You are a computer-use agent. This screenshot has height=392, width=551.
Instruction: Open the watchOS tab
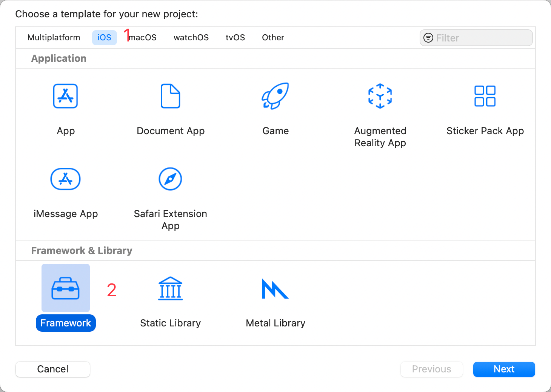click(x=191, y=38)
